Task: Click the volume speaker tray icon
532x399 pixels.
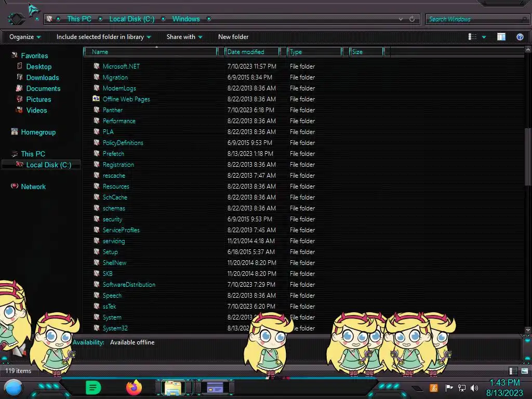Action: [x=474, y=388]
